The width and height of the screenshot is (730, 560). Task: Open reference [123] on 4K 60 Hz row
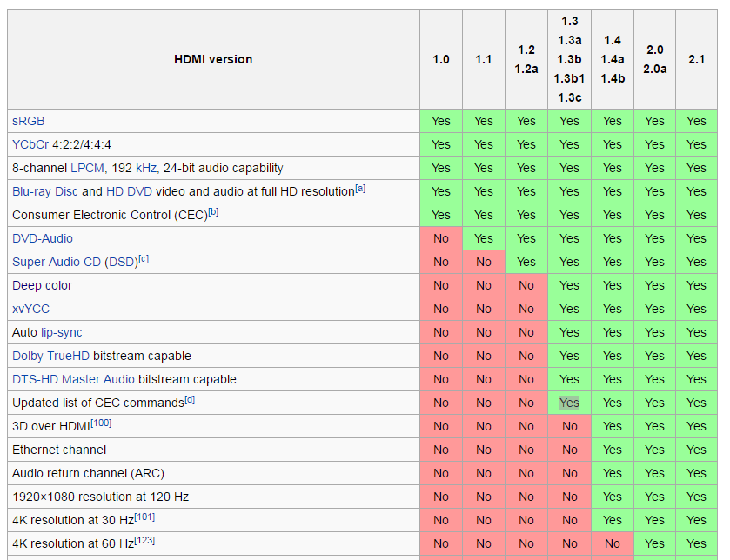tap(144, 541)
